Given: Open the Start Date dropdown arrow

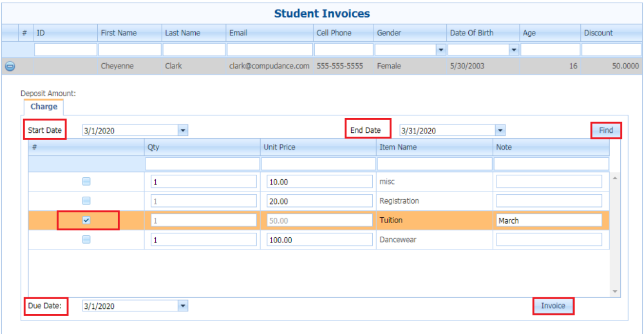Looking at the screenshot, I should pos(183,131).
